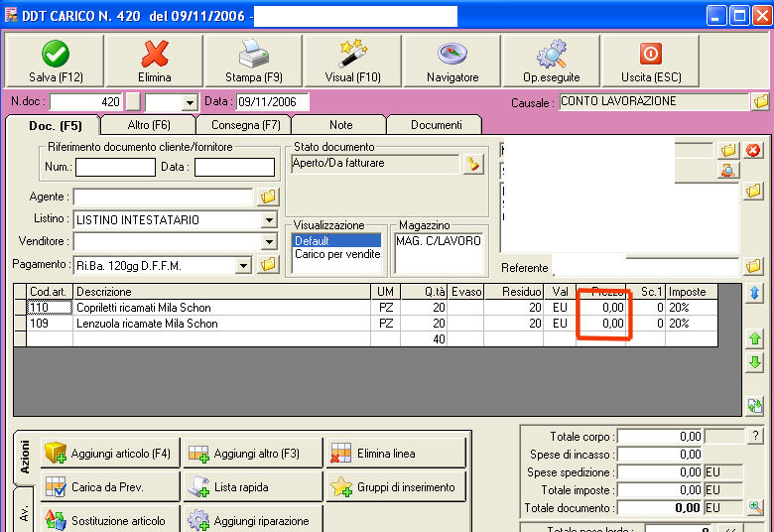This screenshot has height=532, width=774.
Task: Expand the Venditore dropdown
Action: tap(269, 242)
